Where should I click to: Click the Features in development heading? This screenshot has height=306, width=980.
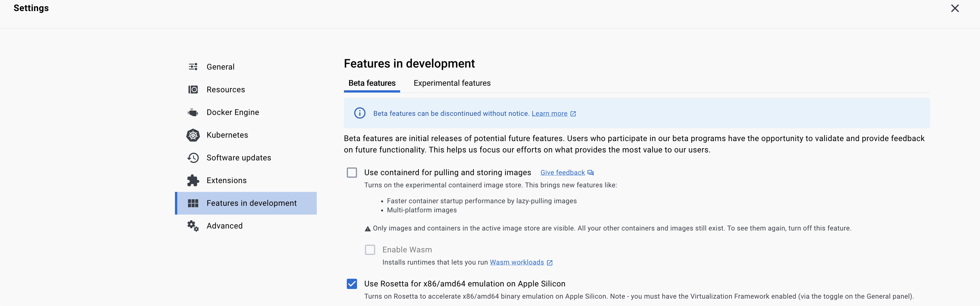409,63
